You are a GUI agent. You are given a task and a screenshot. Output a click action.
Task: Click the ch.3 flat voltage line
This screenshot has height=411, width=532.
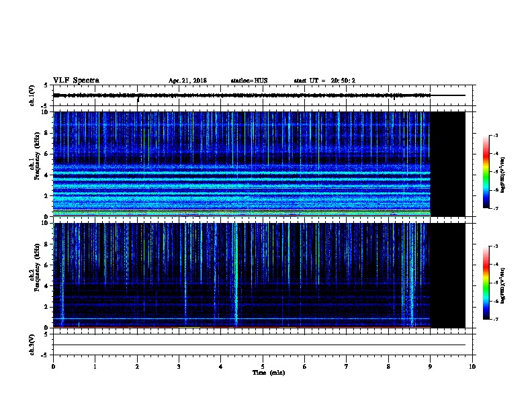pyautogui.click(x=259, y=345)
